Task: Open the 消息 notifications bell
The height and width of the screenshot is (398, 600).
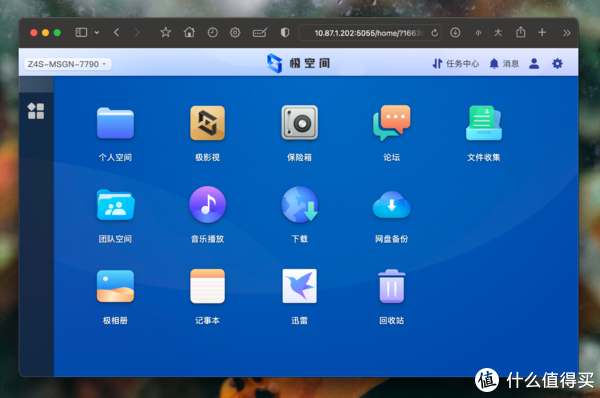Action: point(504,64)
